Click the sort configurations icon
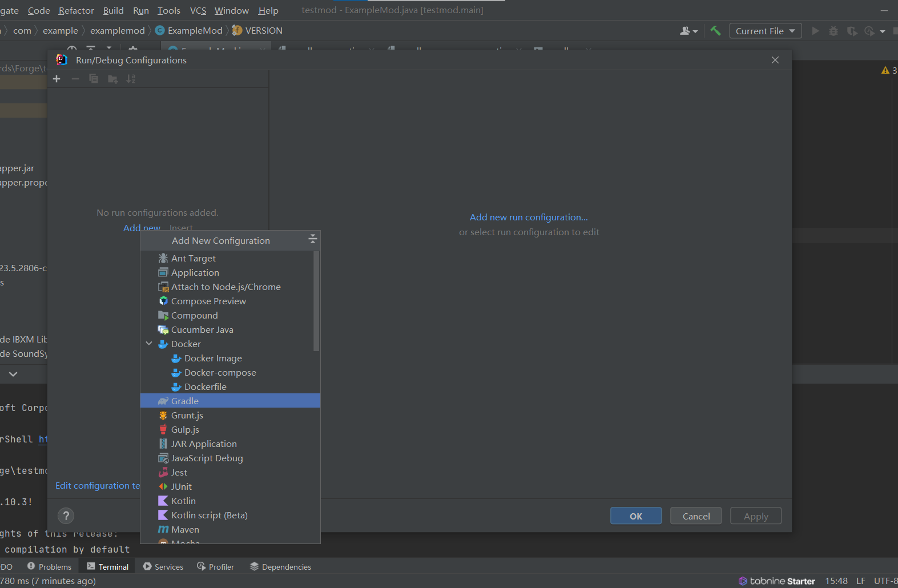The height and width of the screenshot is (588, 898). pos(131,79)
